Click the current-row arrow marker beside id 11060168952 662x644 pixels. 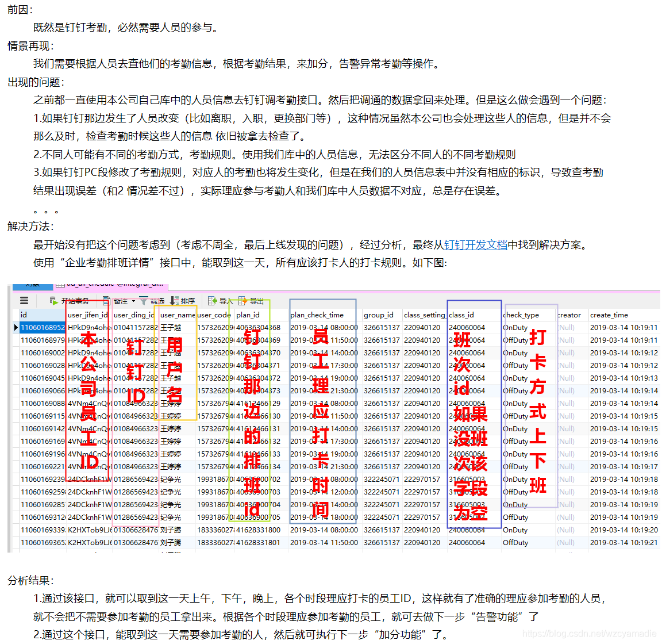pos(16,328)
